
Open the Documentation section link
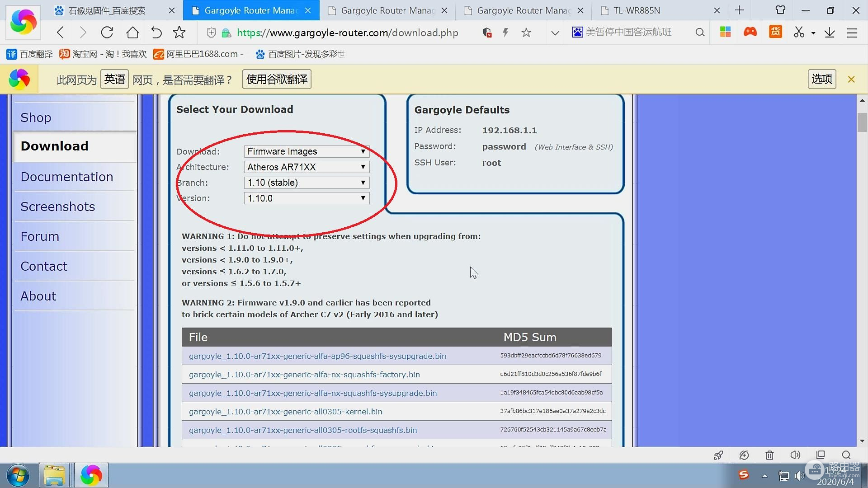point(67,176)
